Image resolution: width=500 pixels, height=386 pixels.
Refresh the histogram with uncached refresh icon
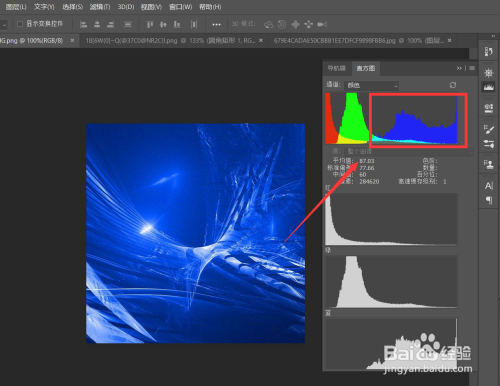pyautogui.click(x=453, y=85)
